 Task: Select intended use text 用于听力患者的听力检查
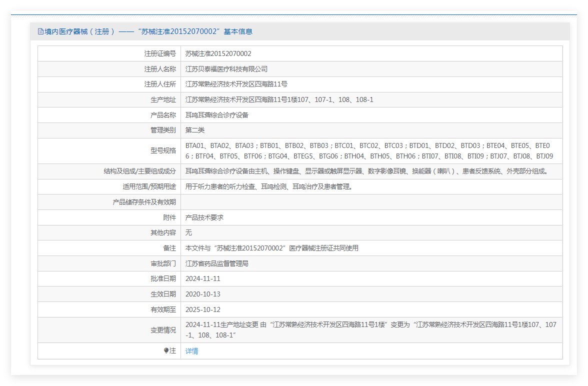coord(269,186)
